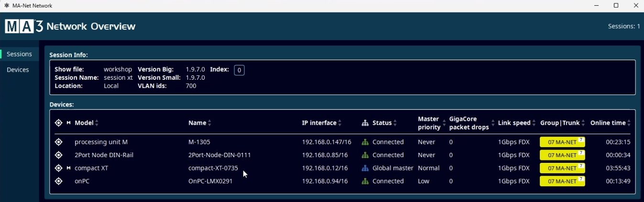Click blue Global master status icon
Screen dimensions: 644x202
click(x=365, y=168)
